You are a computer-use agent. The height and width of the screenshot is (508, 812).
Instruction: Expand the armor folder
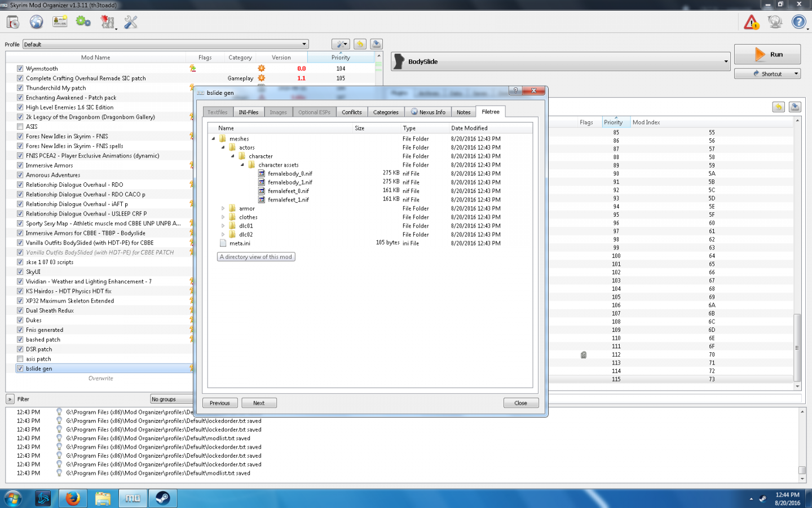tap(223, 208)
